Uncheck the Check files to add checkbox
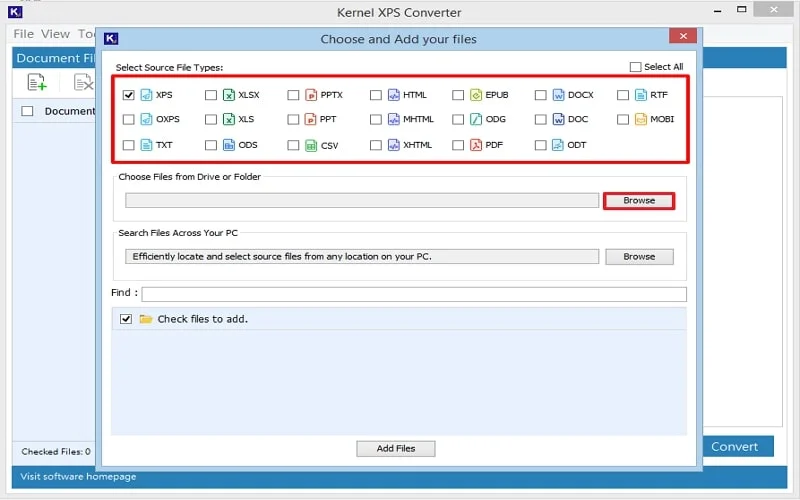 click(x=126, y=319)
